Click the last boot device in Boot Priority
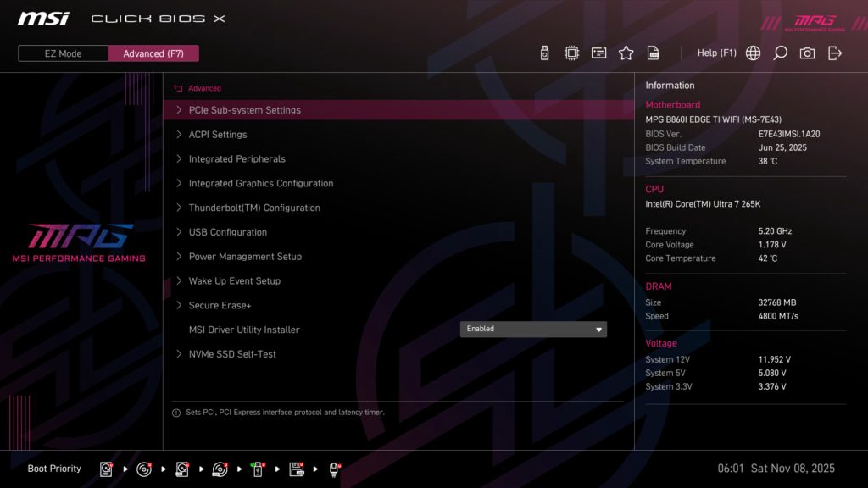This screenshot has width=868, height=488. pyautogui.click(x=333, y=469)
